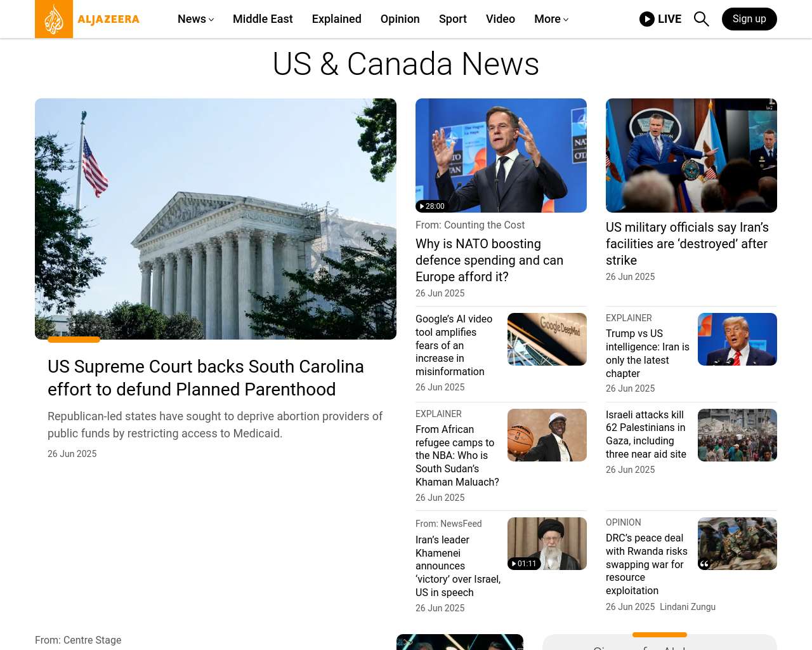Click the LIVE play icon
The height and width of the screenshot is (650, 812).
tap(647, 19)
